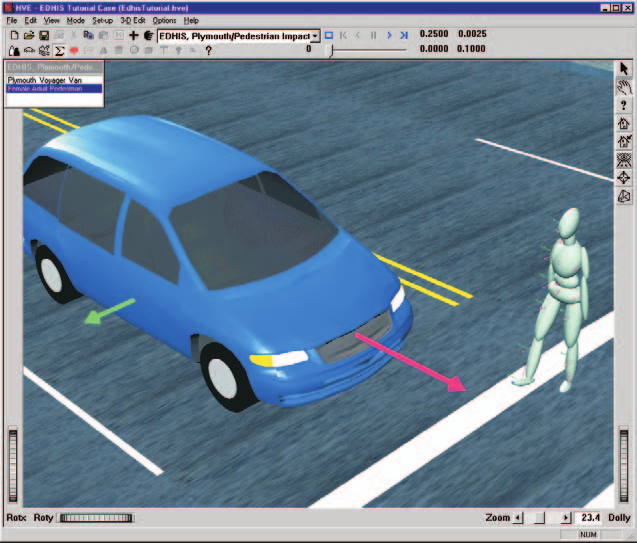Click the New file icon
This screenshot has height=543, width=637.
click(x=14, y=36)
